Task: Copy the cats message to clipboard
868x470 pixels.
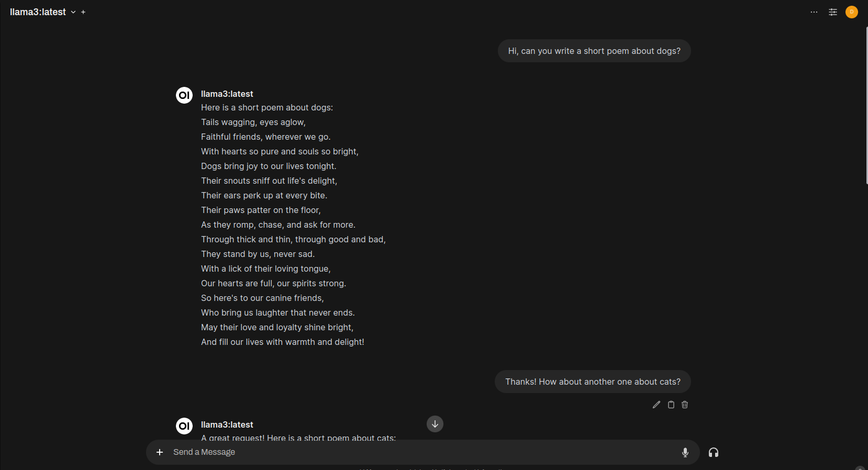Action: [x=671, y=405]
